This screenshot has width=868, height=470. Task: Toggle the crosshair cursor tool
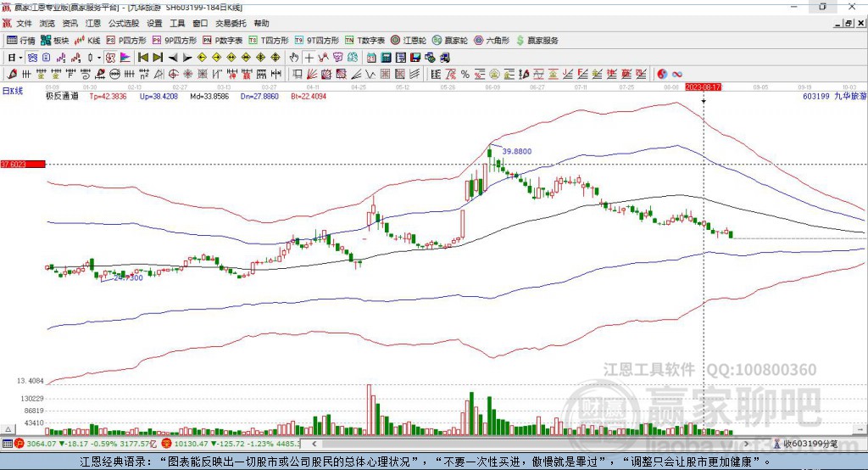(309, 58)
